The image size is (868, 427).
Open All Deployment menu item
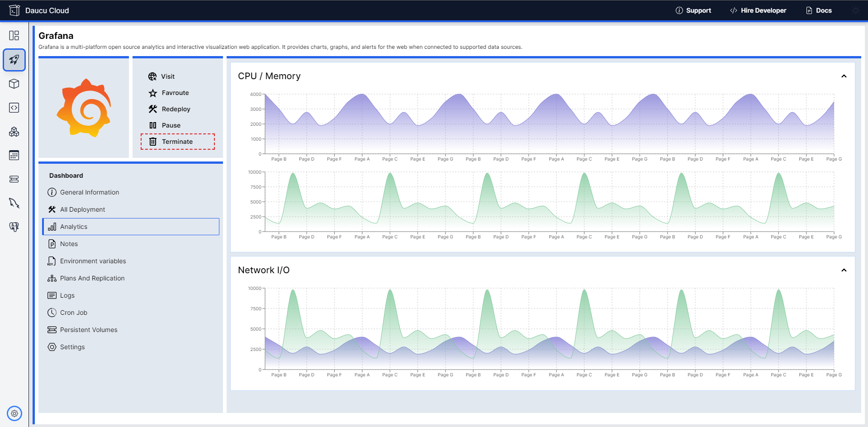coord(131,209)
